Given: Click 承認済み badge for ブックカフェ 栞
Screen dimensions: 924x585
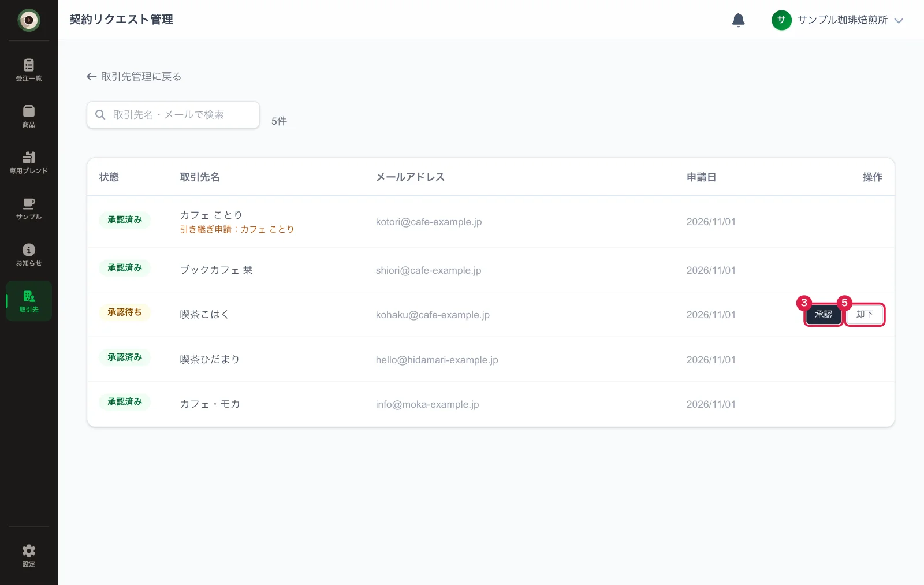Looking at the screenshot, I should coord(125,268).
